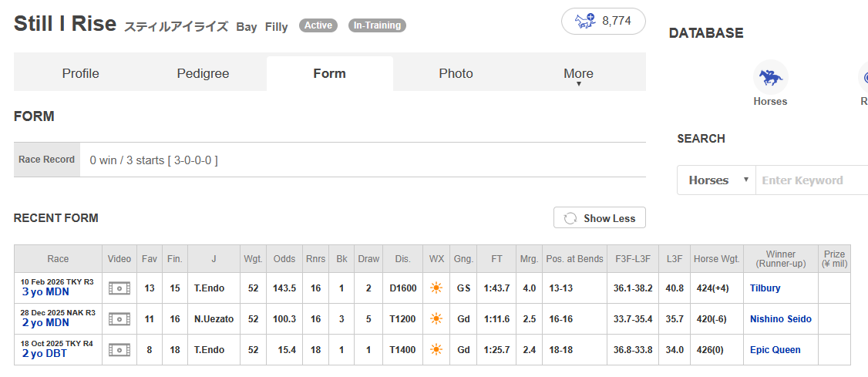Click distance cell D1600
Viewport: 868px width, 377px height.
pyautogui.click(x=402, y=288)
